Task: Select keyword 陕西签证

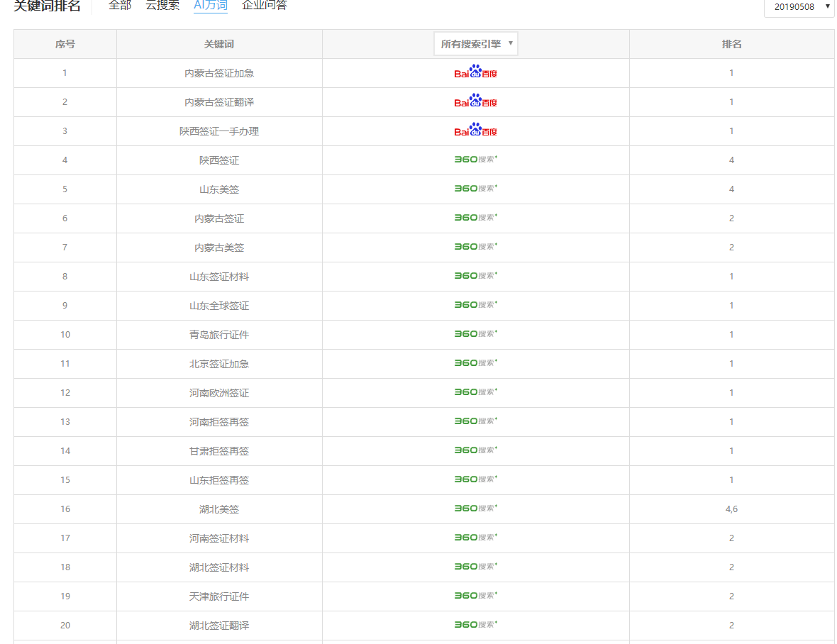Action: click(x=219, y=160)
